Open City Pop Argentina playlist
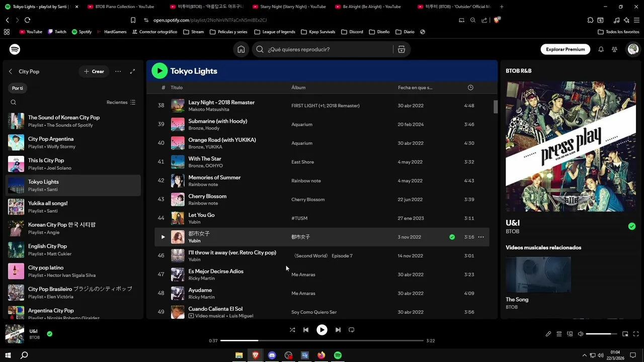Image resolution: width=644 pixels, height=362 pixels. click(73, 142)
